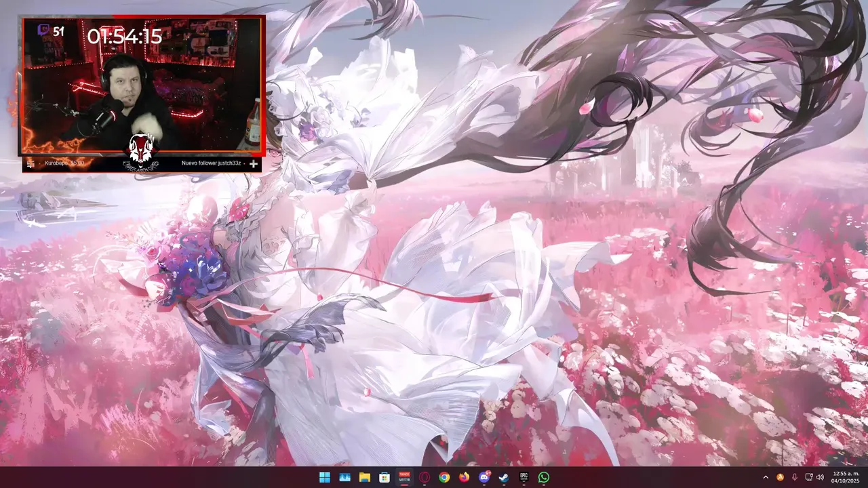Click the 01:54:15 stream timer
868x488 pixels.
point(125,36)
